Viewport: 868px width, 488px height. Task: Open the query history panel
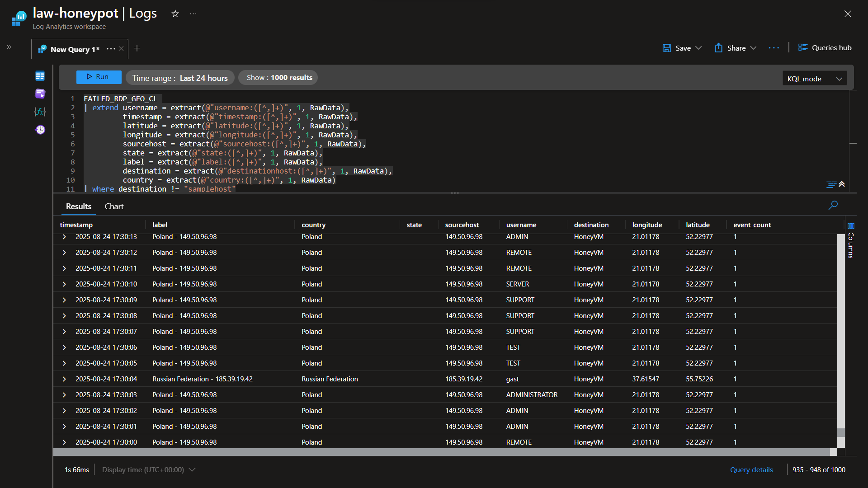(40, 130)
